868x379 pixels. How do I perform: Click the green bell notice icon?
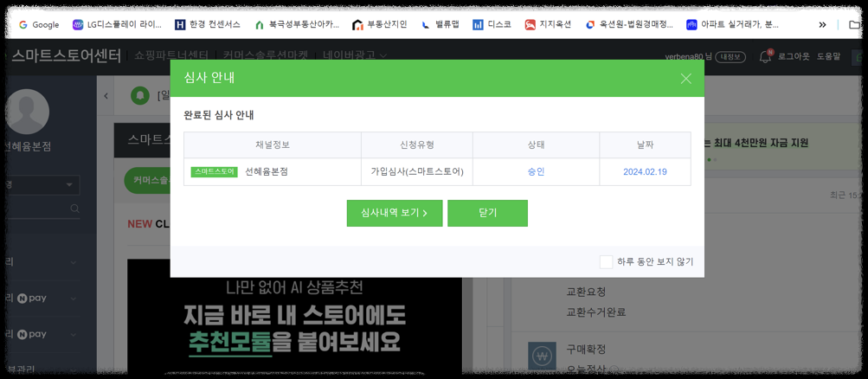[x=140, y=96]
